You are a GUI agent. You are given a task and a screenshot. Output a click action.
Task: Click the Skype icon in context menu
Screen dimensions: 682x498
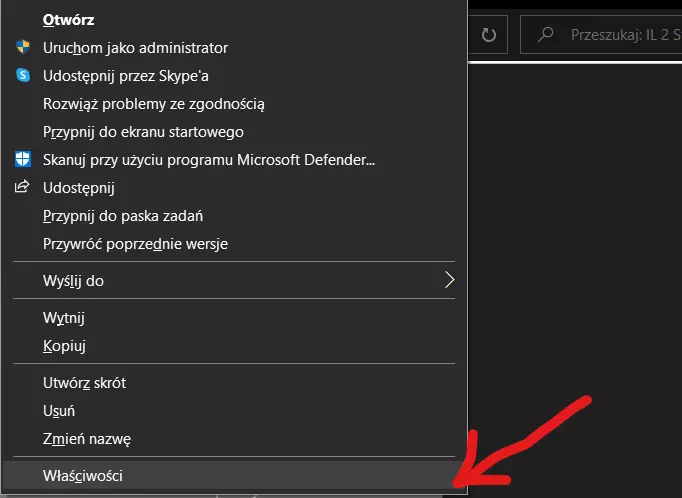(x=23, y=75)
